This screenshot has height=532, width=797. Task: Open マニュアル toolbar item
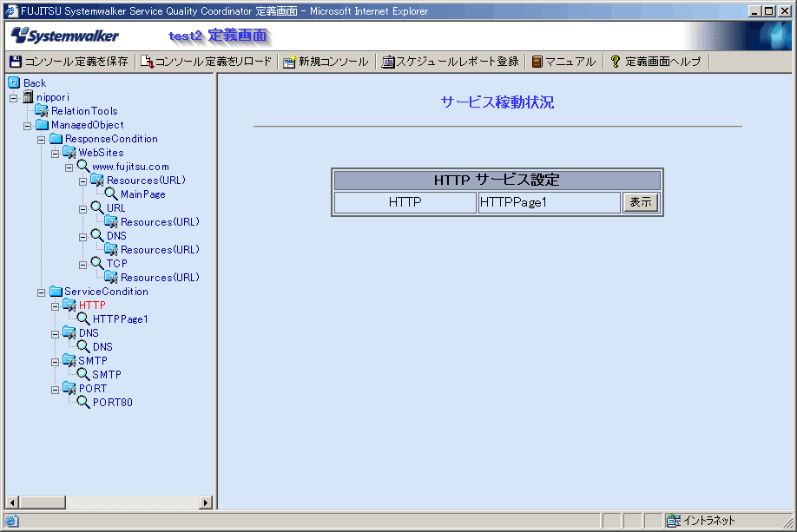coord(563,62)
